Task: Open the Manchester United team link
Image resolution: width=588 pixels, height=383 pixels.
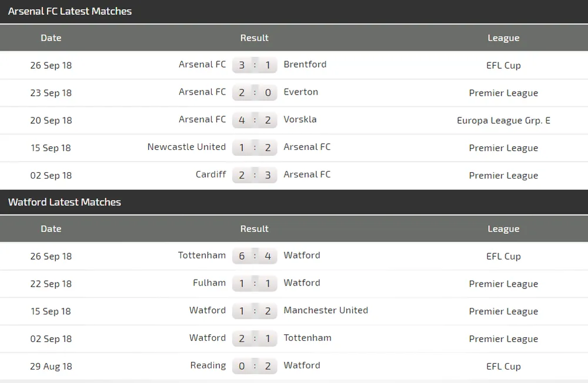Action: tap(326, 311)
